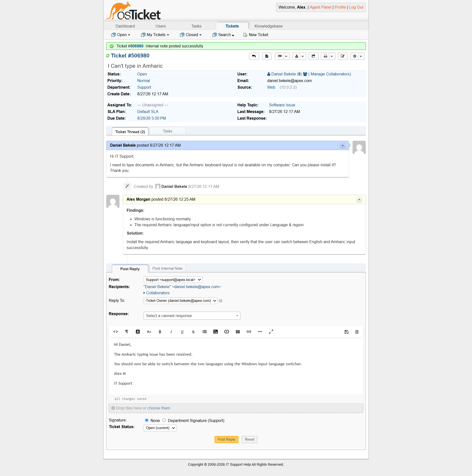The width and height of the screenshot is (472, 476).
Task: Open the print dropdown arrow
Action: [x=332, y=56]
